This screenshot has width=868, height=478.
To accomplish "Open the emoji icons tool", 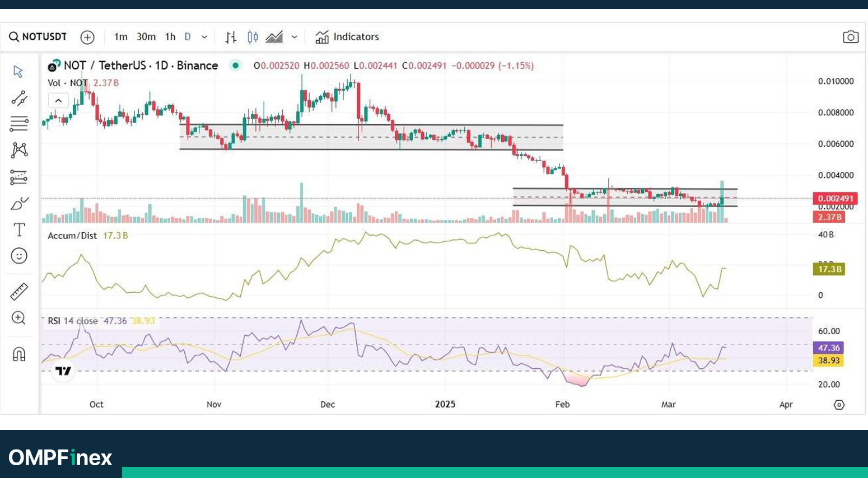I will click(19, 256).
